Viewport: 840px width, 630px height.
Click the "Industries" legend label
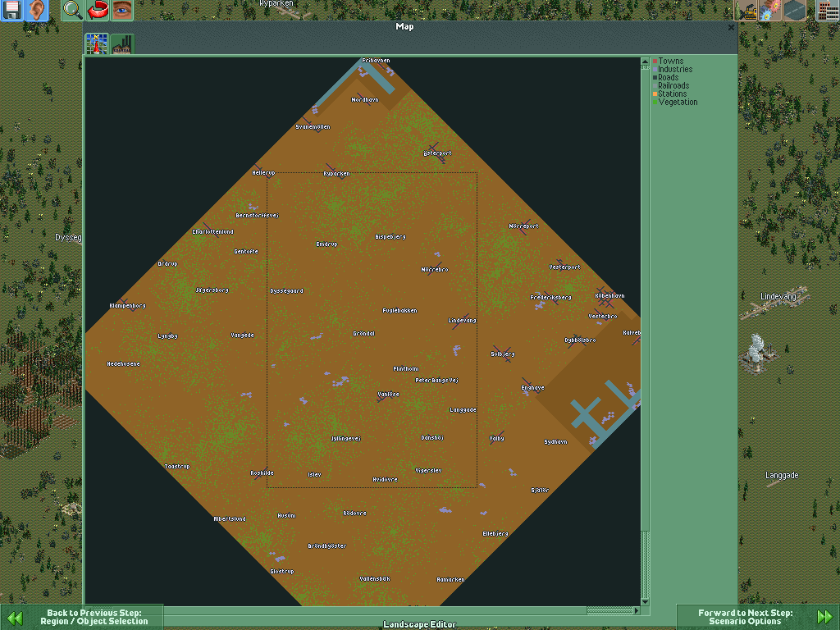pos(675,69)
